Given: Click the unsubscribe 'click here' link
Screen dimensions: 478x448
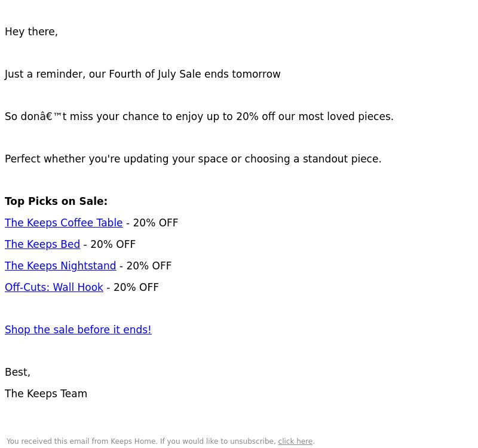Looking at the screenshot, I should pos(295,441).
